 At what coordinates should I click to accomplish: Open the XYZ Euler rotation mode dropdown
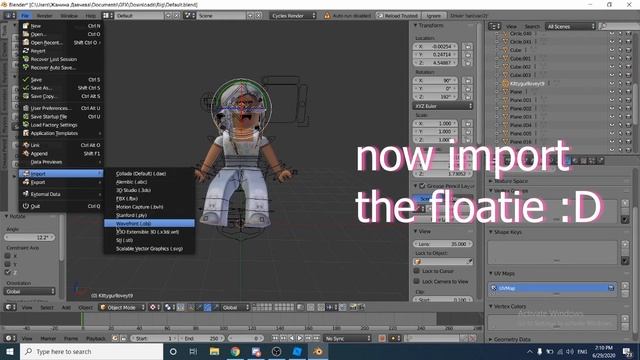pyautogui.click(x=443, y=106)
